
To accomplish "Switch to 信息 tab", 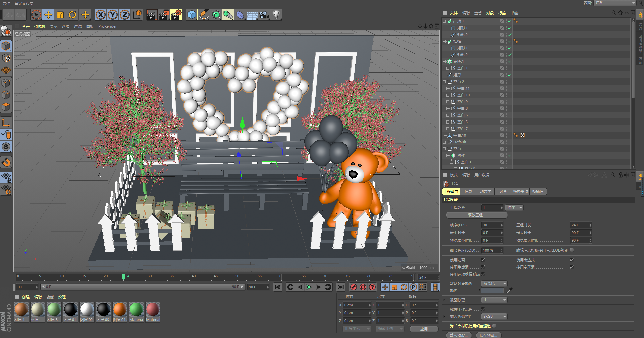I will [x=468, y=191].
